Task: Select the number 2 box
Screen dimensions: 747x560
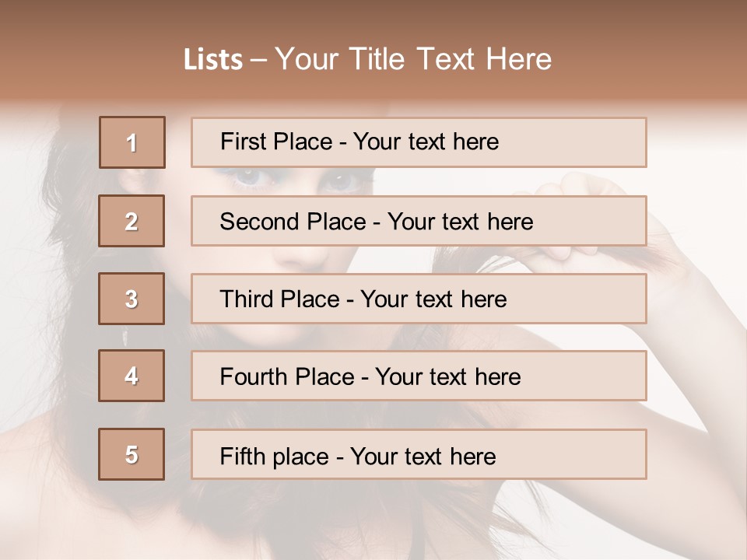Action: pos(132,221)
